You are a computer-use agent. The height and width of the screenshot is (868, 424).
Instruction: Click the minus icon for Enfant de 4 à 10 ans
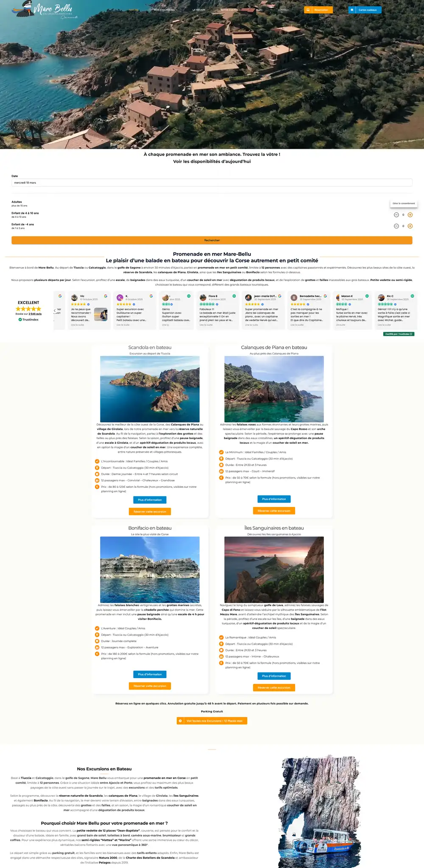pos(396,215)
